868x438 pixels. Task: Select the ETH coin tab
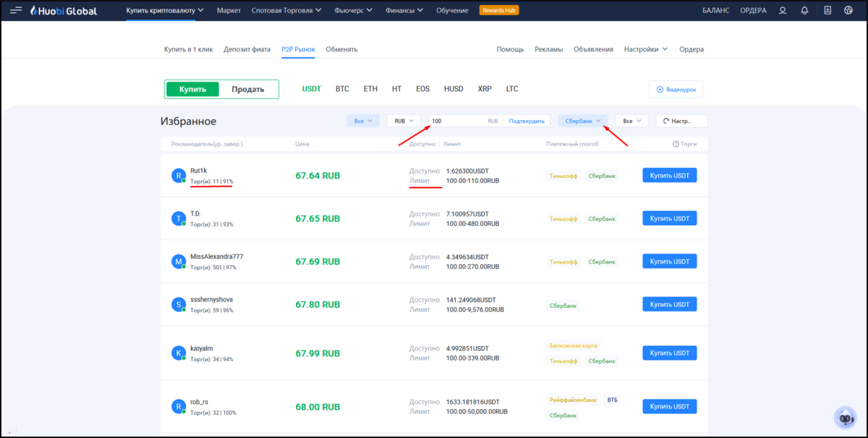point(370,89)
